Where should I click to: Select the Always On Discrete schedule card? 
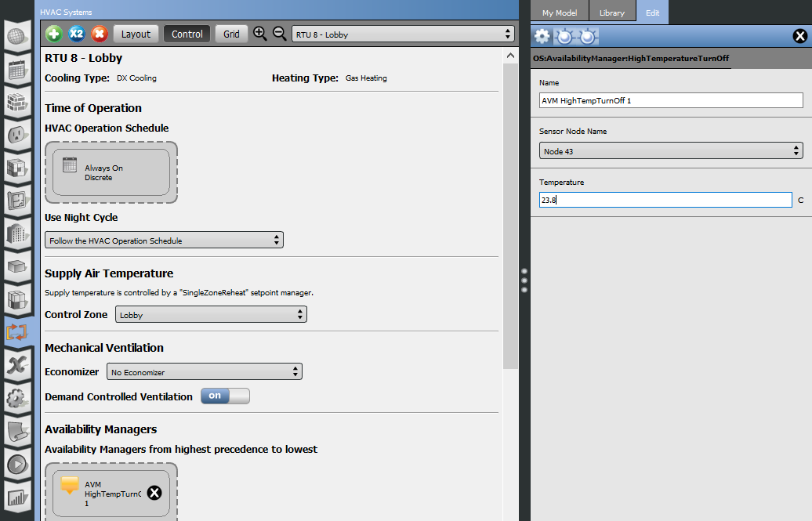click(111, 172)
